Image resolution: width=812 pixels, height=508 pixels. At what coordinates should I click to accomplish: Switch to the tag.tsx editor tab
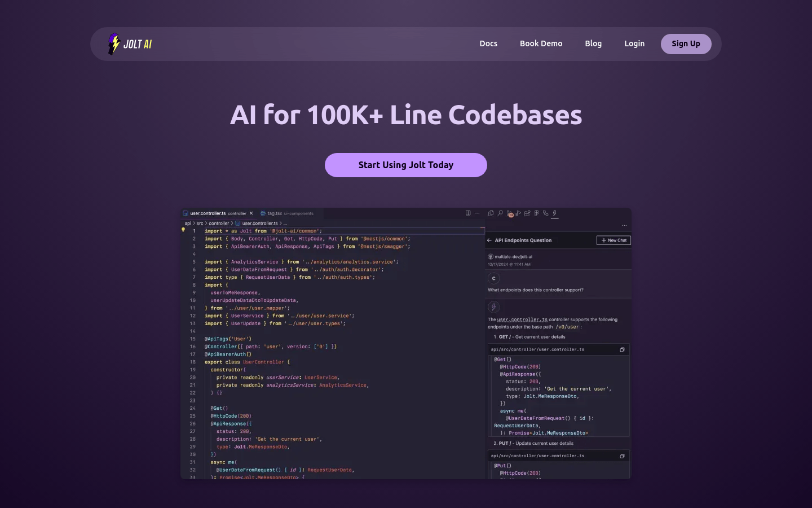tap(275, 213)
